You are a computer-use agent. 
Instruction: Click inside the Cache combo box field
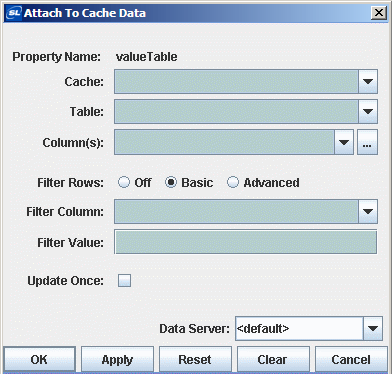click(236, 81)
